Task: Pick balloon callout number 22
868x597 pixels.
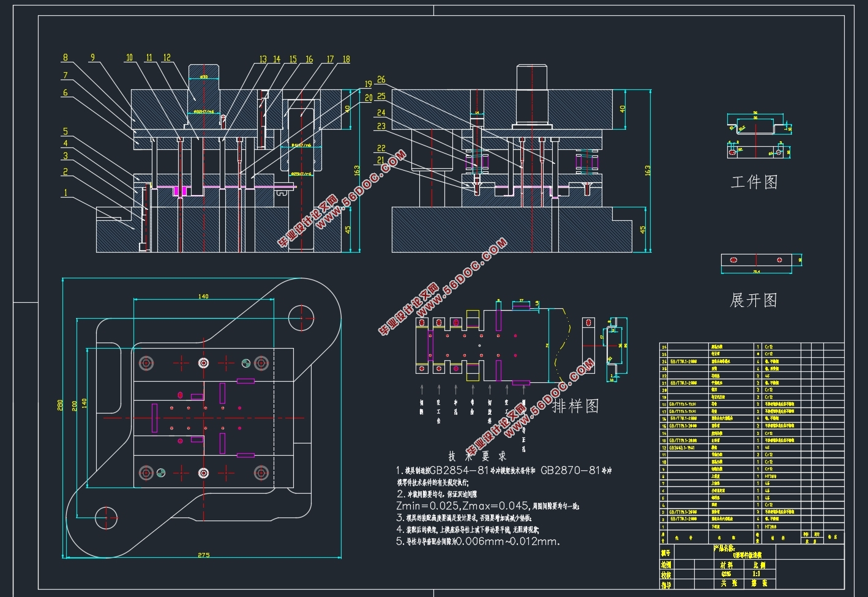Action: pyautogui.click(x=381, y=149)
